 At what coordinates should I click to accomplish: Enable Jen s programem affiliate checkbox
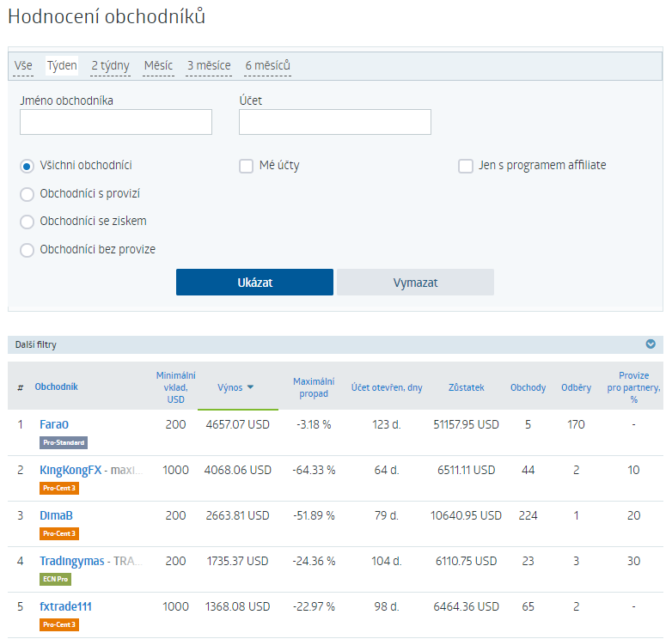click(466, 166)
